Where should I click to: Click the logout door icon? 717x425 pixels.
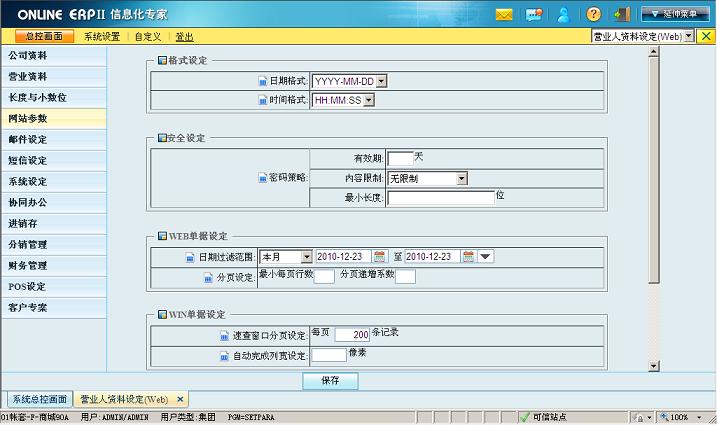[x=622, y=14]
